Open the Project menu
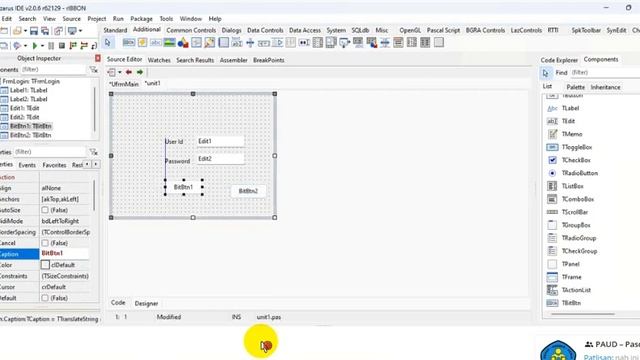Image resolution: width=640 pixels, height=360 pixels. pos(97,19)
